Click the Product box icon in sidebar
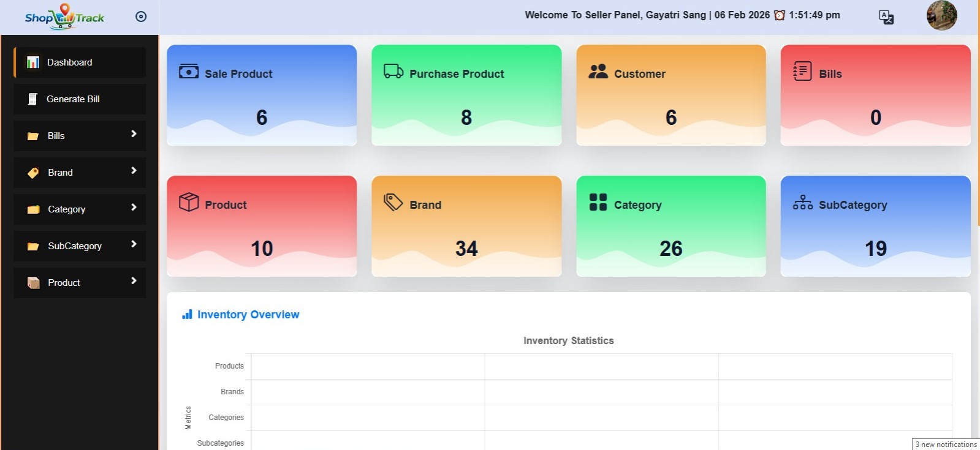 pos(33,283)
